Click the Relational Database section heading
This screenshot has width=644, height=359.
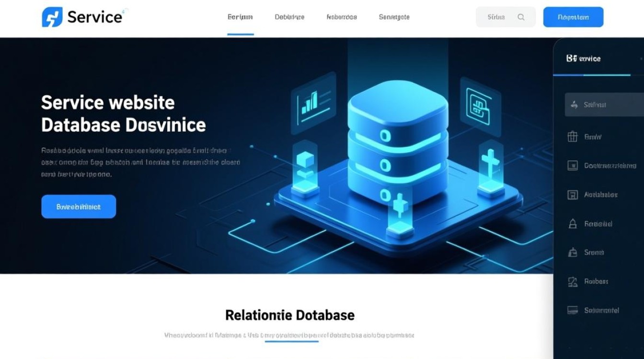pyautogui.click(x=290, y=315)
